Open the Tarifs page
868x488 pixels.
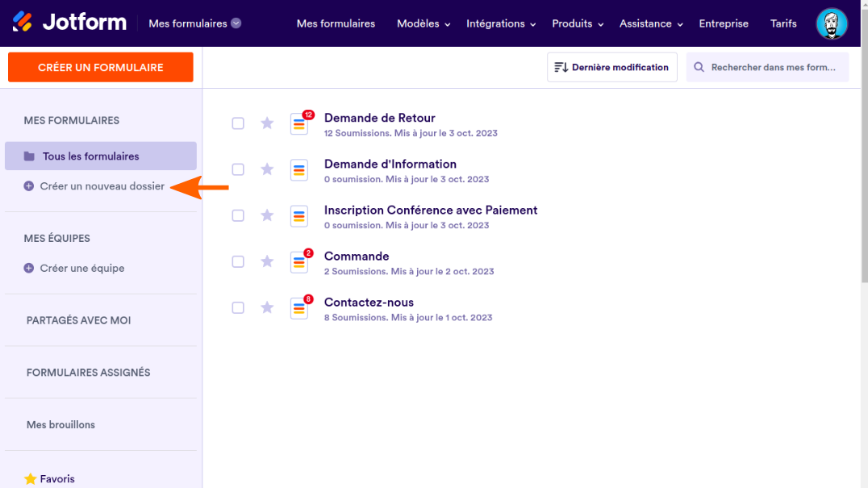click(x=783, y=23)
